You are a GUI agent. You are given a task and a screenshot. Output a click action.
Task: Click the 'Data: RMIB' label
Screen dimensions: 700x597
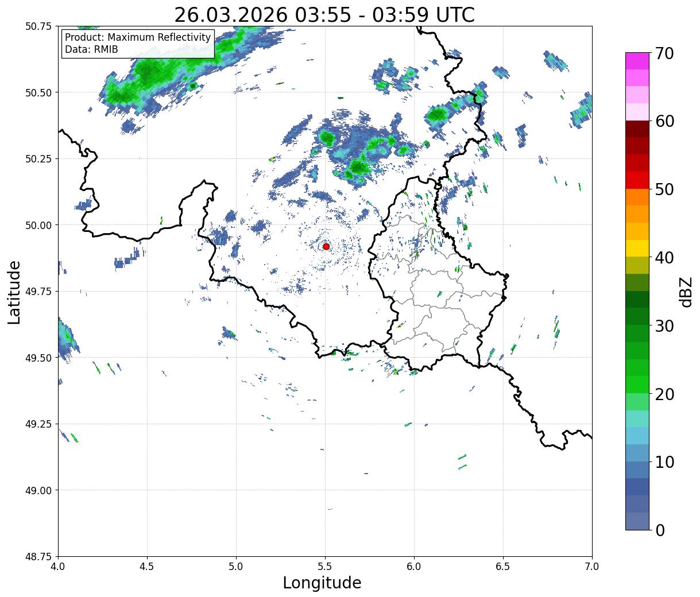(x=91, y=49)
